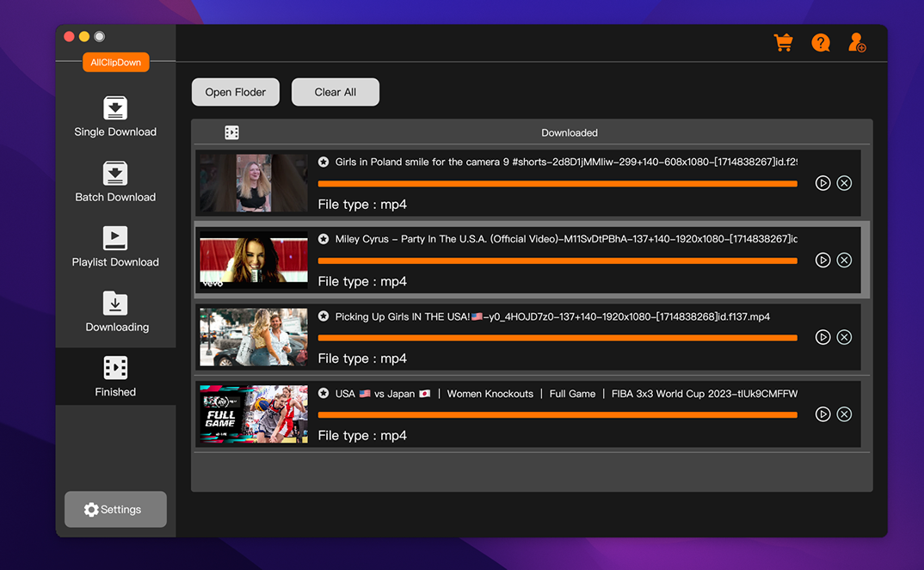Image resolution: width=924 pixels, height=570 pixels.
Task: Click the film strip icon in Downloaded header
Action: click(231, 132)
